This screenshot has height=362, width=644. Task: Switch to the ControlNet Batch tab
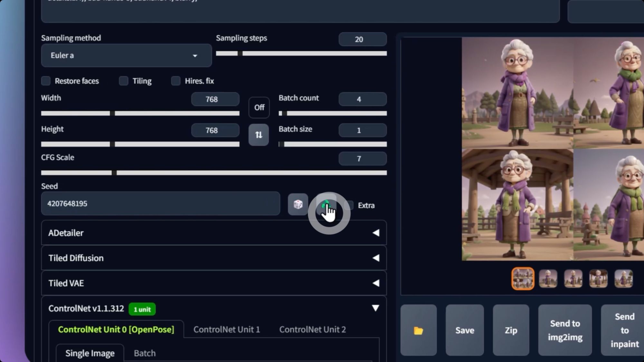tap(145, 353)
